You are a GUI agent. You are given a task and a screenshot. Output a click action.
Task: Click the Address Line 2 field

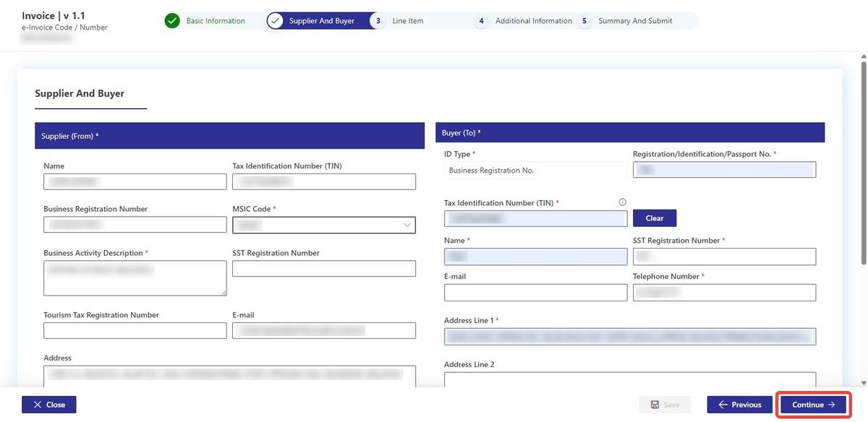630,379
